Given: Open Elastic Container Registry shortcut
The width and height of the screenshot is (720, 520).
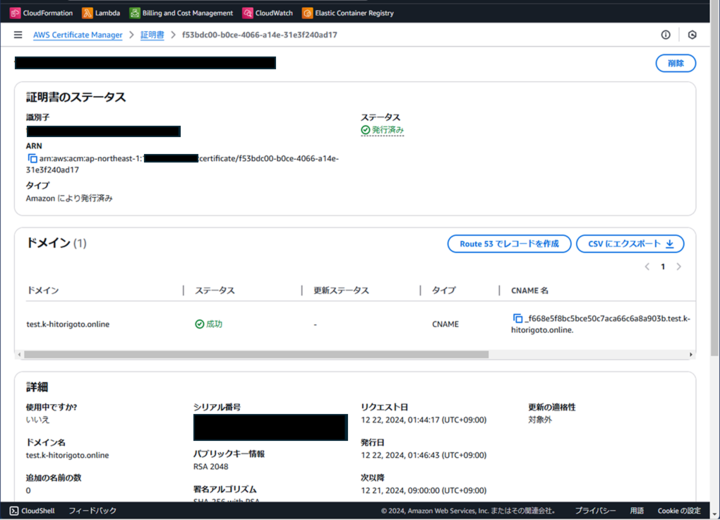Looking at the screenshot, I should point(348,13).
